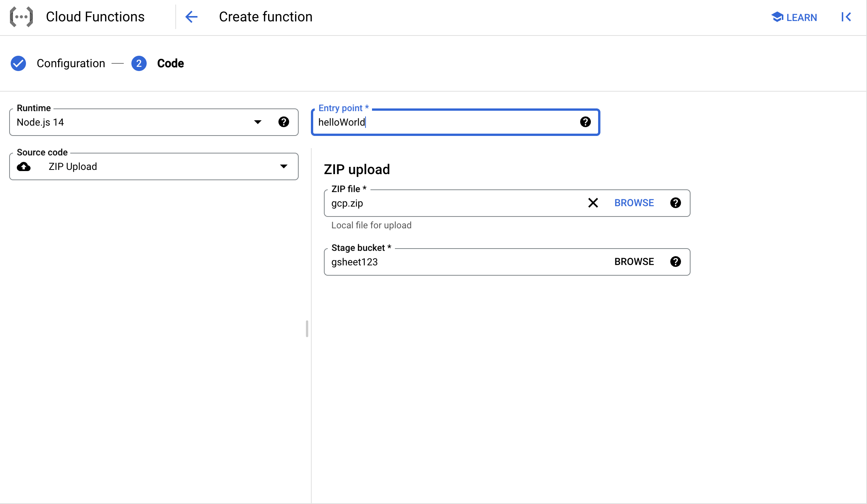Screen dimensions: 867x504
Task: Open help for the Entry point field
Action: (x=585, y=122)
